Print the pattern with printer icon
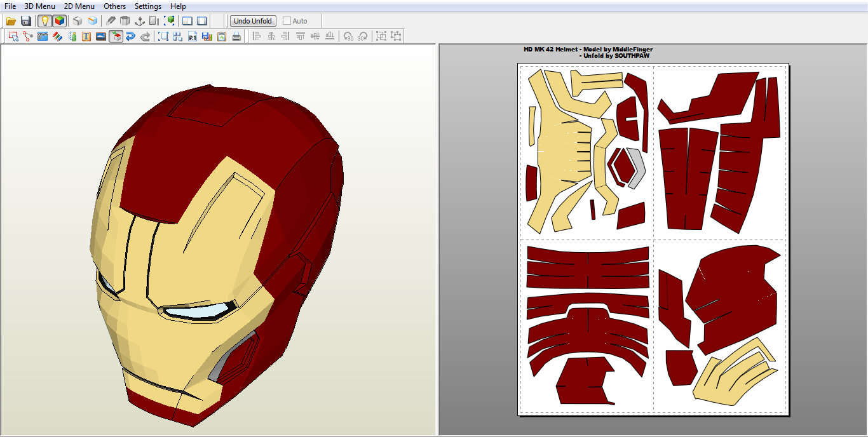This screenshot has width=868, height=437. click(x=236, y=36)
